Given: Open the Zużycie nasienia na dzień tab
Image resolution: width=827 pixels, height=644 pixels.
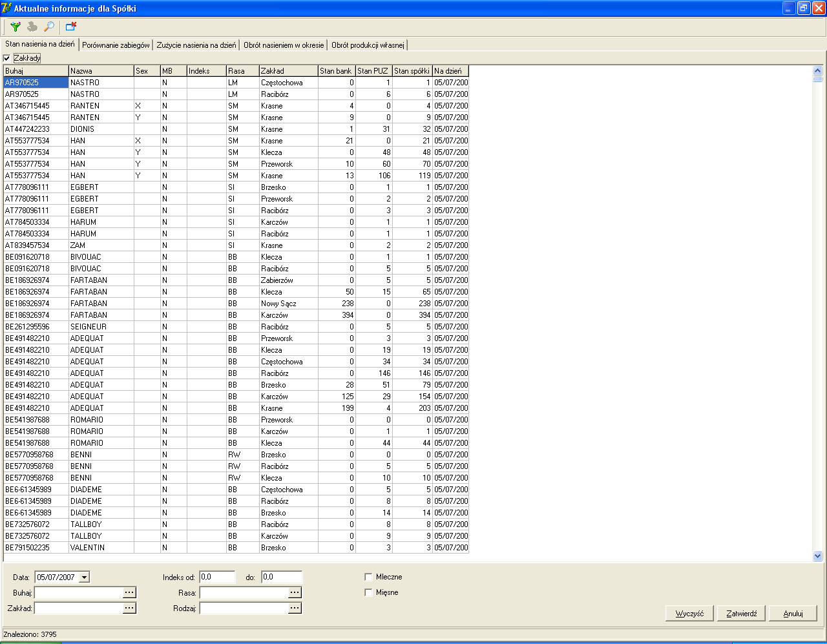Looking at the screenshot, I should (196, 45).
